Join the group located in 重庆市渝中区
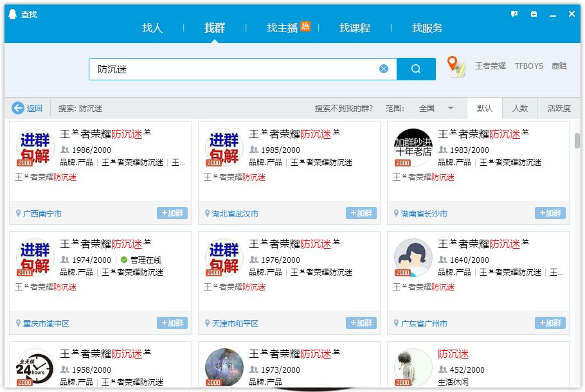 tap(172, 323)
